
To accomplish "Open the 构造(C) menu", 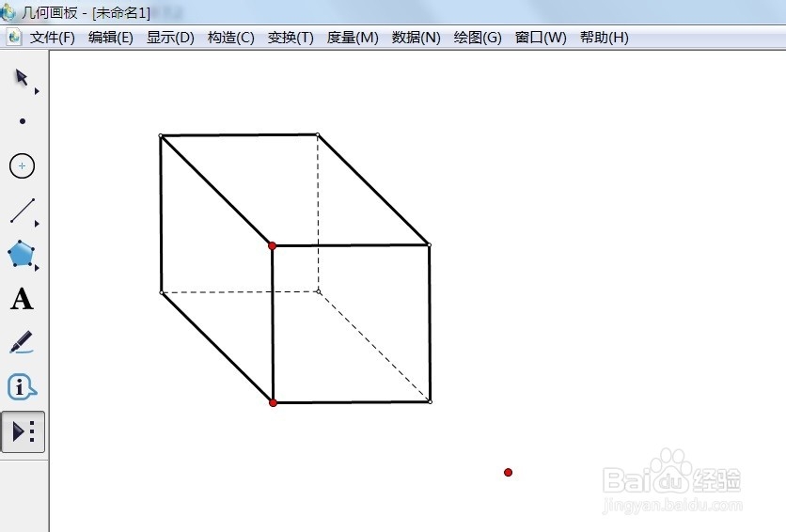I will (230, 38).
